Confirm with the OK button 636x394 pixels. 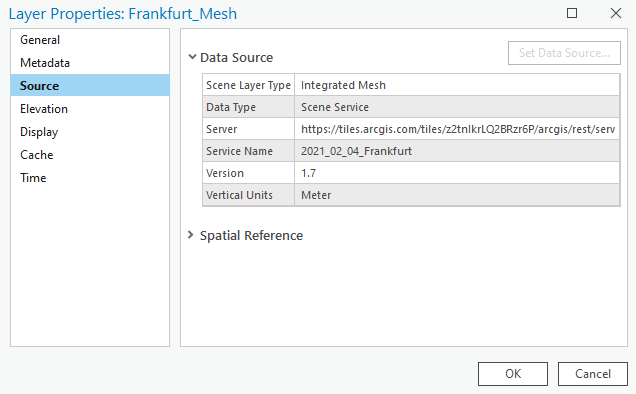pos(513,374)
